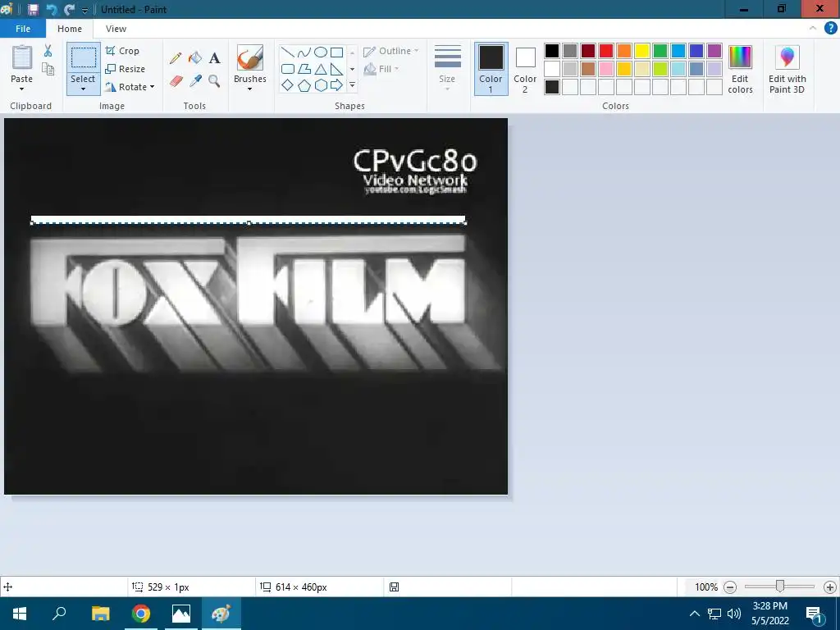Activate the Text tool
This screenshot has width=840, height=630.
(x=215, y=58)
